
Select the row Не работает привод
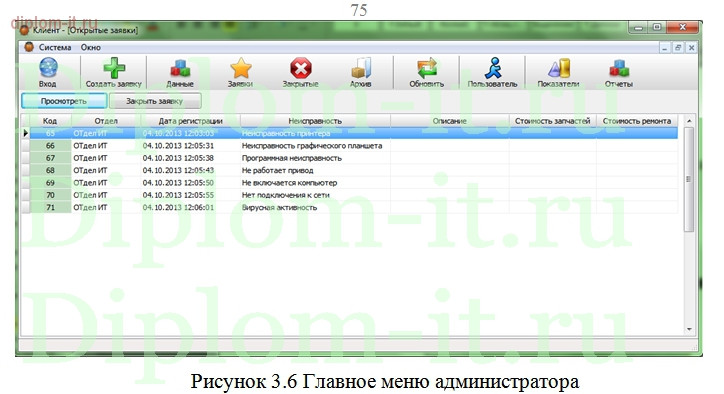click(350, 170)
